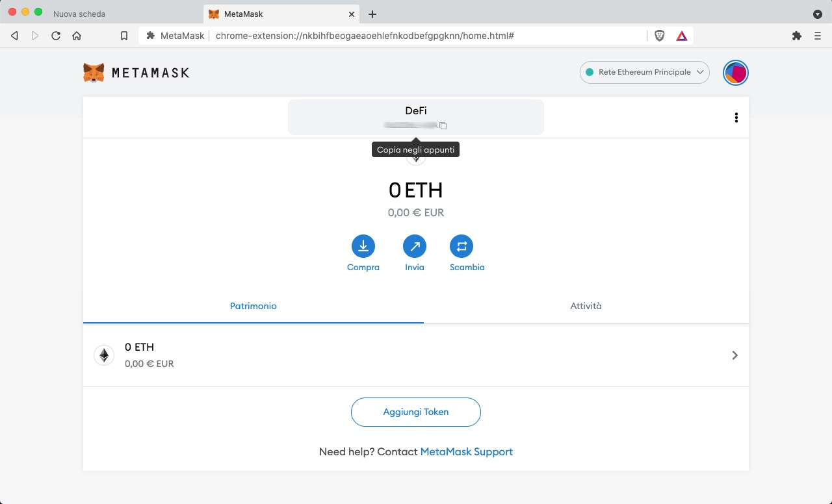Screen dimensions: 832x504
Task: Bookmark this page
Action: [x=124, y=36]
